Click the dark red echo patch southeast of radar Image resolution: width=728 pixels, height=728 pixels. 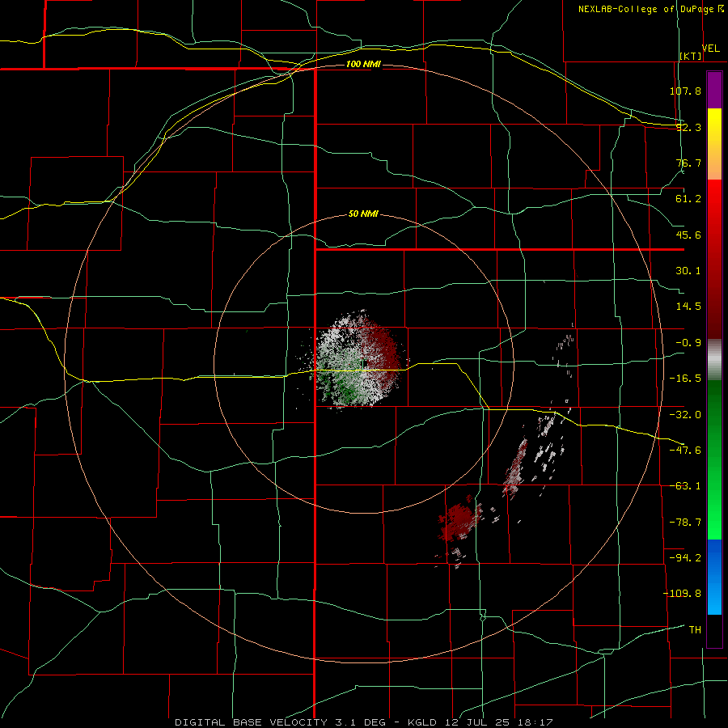point(459,521)
